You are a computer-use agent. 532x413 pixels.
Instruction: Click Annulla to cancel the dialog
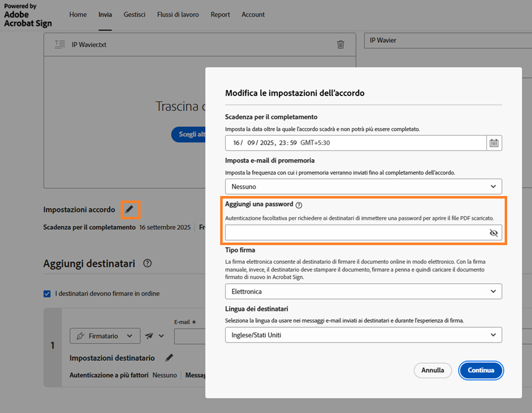[x=433, y=370]
